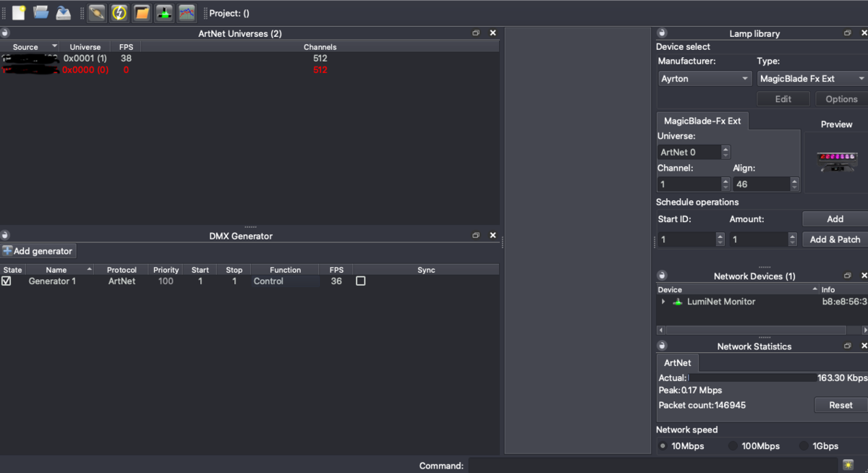Expand the LumiNet Monitor device entry
This screenshot has width=868, height=473.
click(x=663, y=302)
